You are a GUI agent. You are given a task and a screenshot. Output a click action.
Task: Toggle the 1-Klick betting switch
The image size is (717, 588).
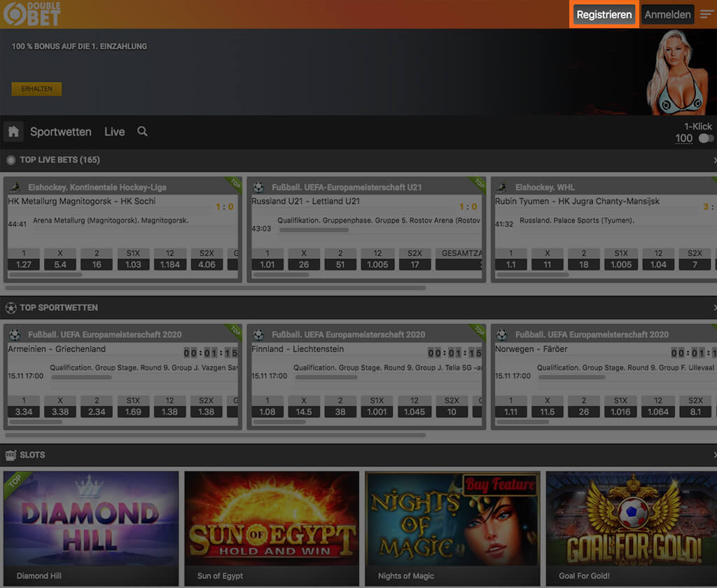pyautogui.click(x=706, y=139)
